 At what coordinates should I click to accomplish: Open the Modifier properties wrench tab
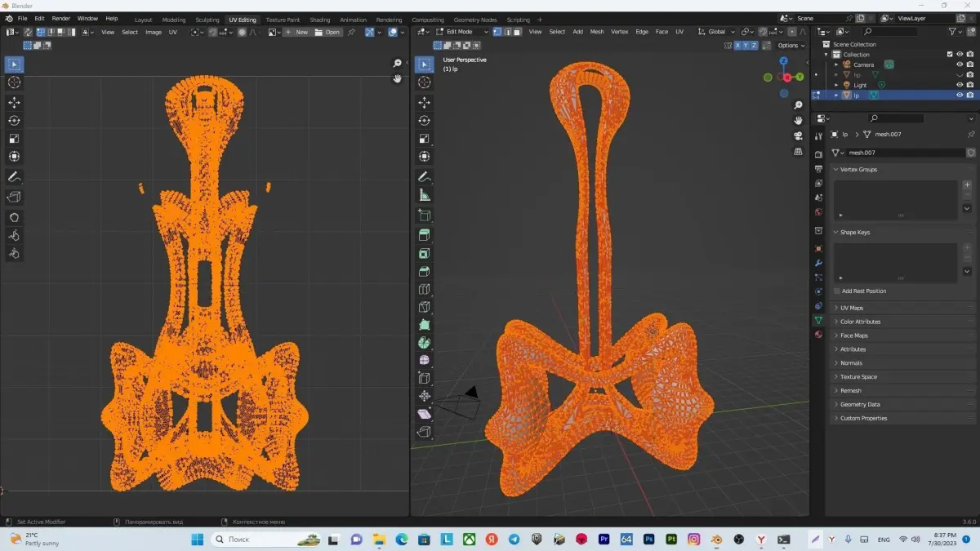(x=818, y=263)
